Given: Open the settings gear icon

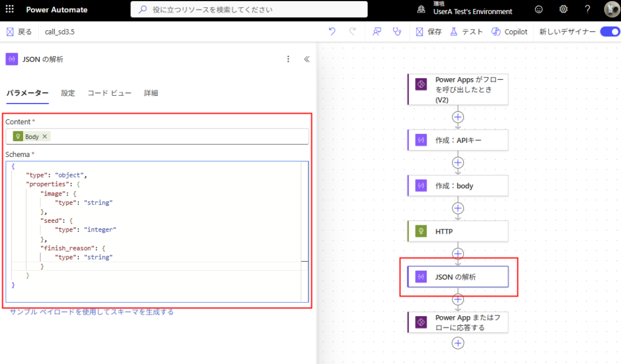Looking at the screenshot, I should (x=563, y=10).
